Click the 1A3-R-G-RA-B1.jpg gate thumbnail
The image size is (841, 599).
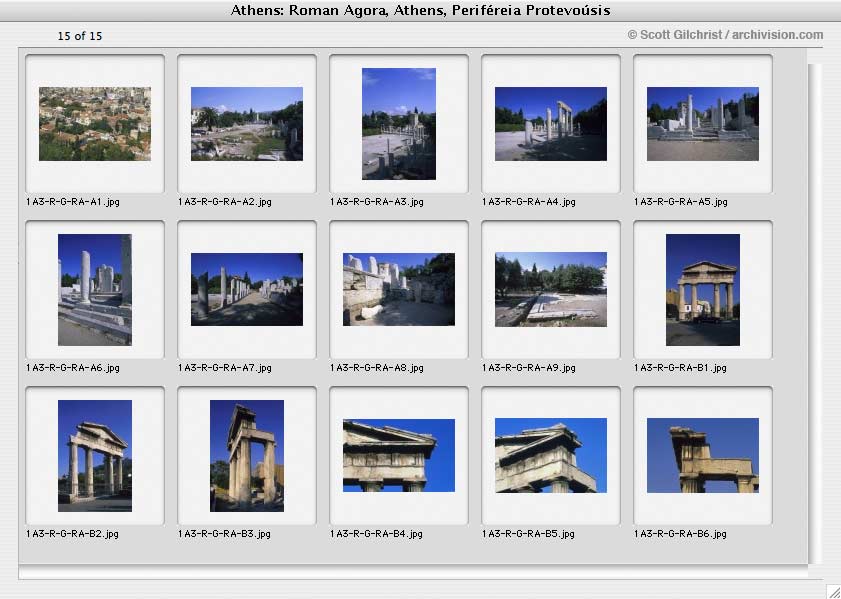click(x=703, y=290)
